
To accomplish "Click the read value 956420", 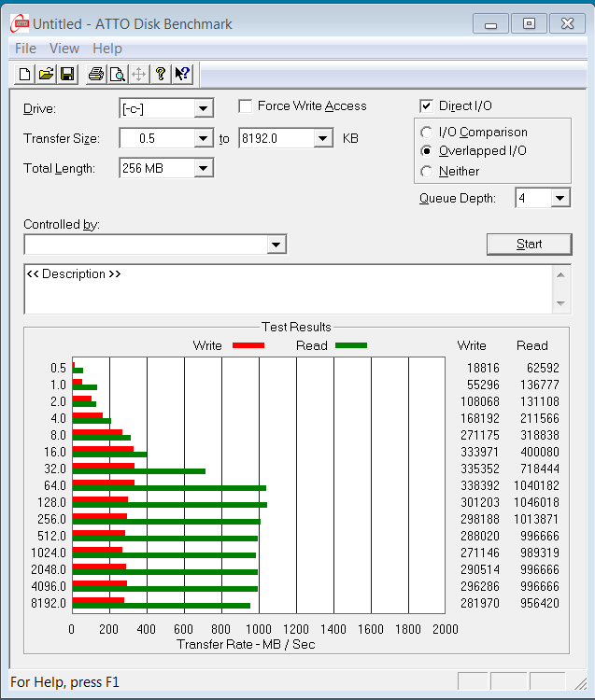I will (540, 603).
